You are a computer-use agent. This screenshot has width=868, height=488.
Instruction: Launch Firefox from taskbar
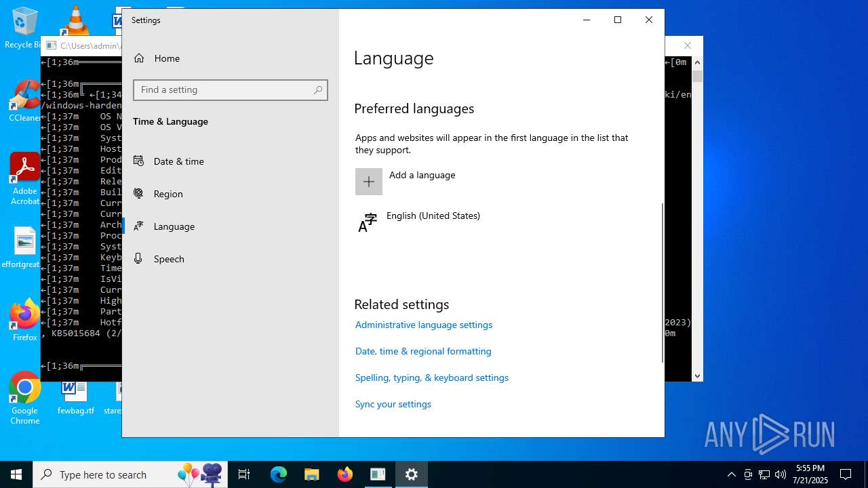(x=345, y=474)
